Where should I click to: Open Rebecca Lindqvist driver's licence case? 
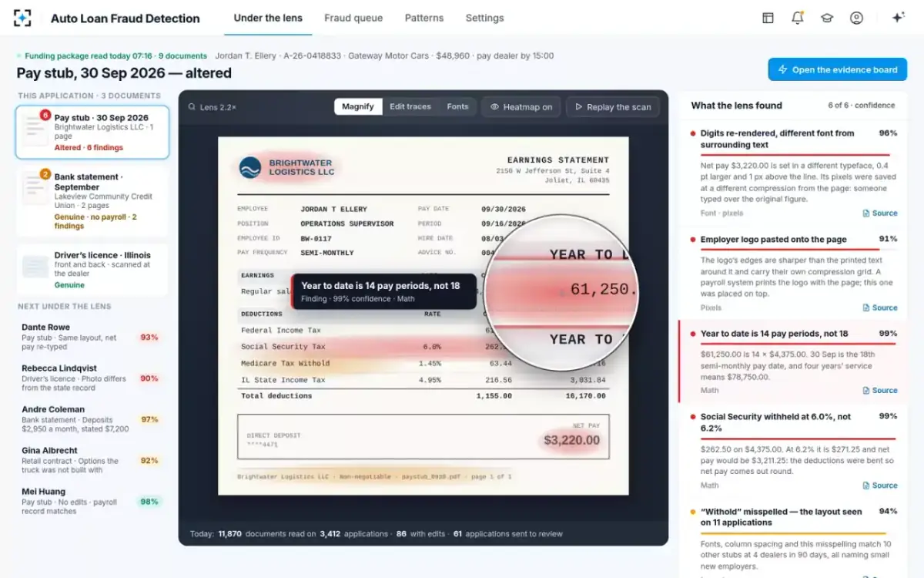(x=92, y=378)
